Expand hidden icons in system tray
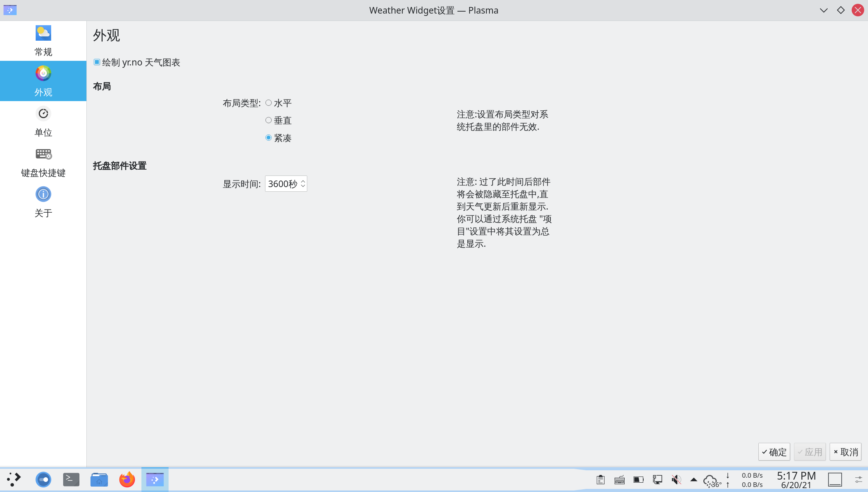The width and height of the screenshot is (868, 492). [694, 479]
